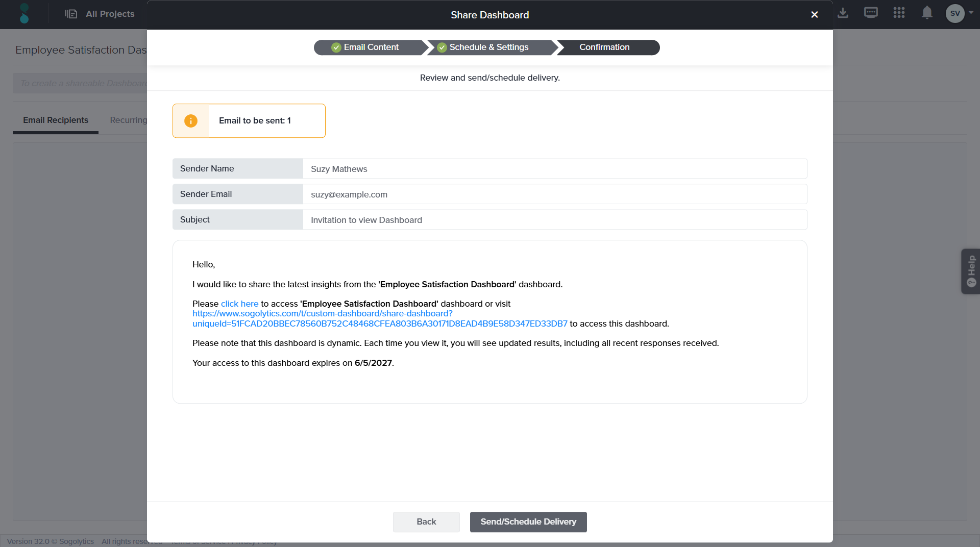Open the All Projects list icon

click(x=71, y=14)
